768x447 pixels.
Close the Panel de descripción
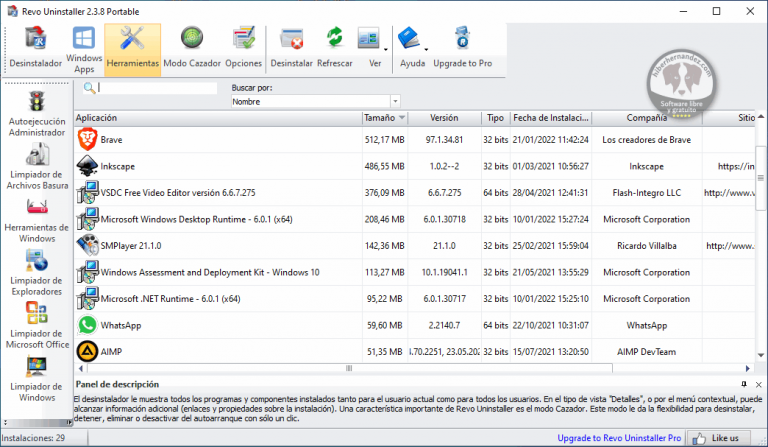(x=758, y=385)
